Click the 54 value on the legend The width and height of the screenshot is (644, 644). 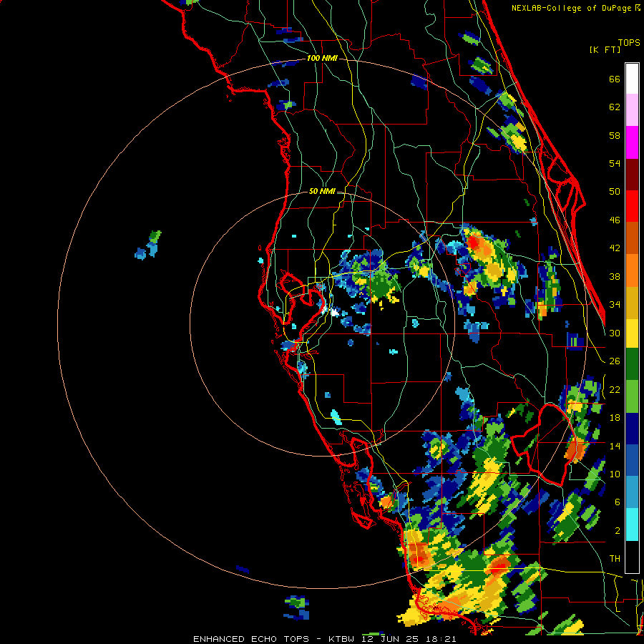coord(615,163)
